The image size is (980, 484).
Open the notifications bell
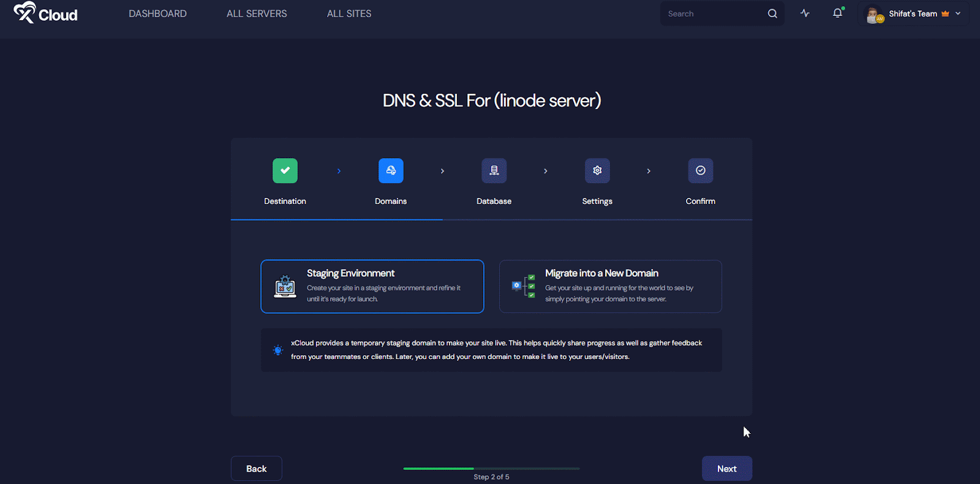(837, 13)
